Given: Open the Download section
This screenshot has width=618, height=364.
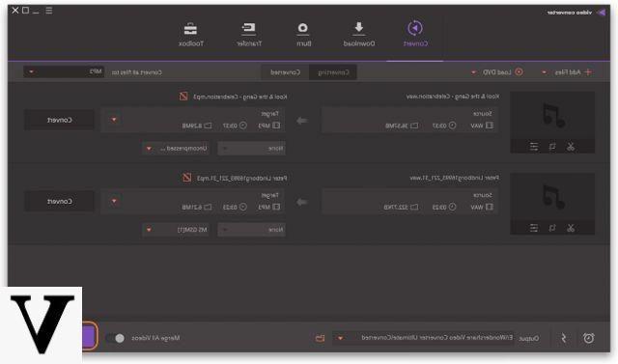Looking at the screenshot, I should point(359,34).
